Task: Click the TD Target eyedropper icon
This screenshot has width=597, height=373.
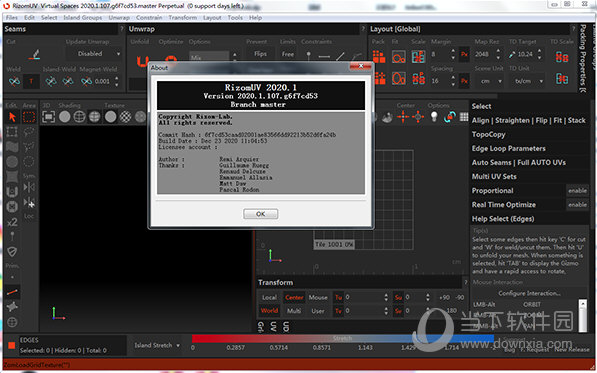Action: tap(512, 54)
